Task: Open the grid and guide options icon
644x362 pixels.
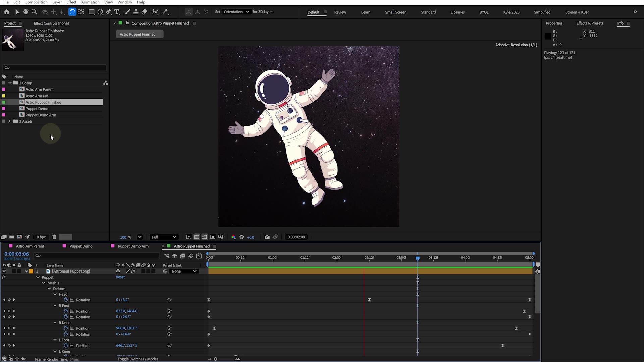Action: point(221,237)
